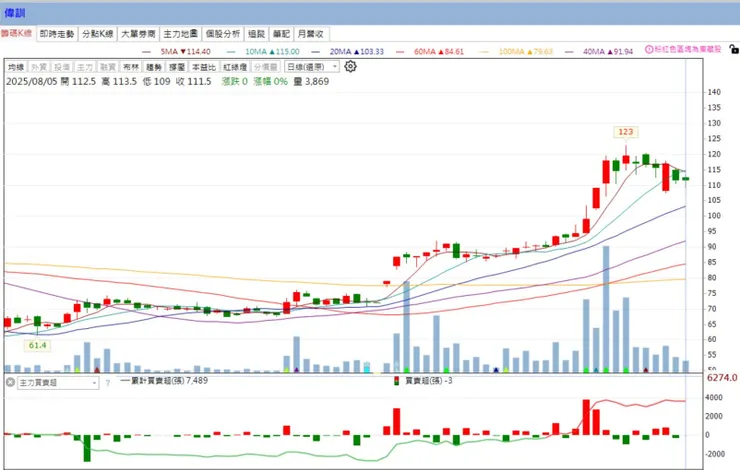
Task: Toggle the 本益比 overlay button
Action: point(204,67)
